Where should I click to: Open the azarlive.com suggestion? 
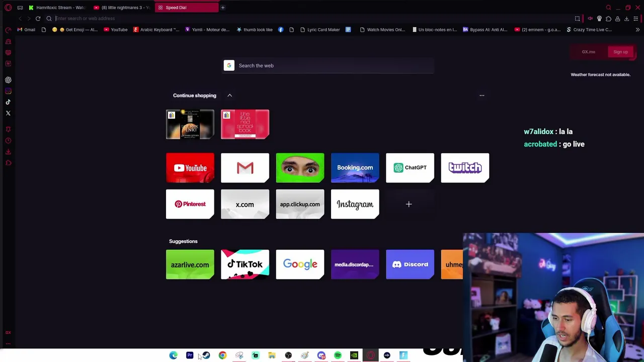(190, 264)
